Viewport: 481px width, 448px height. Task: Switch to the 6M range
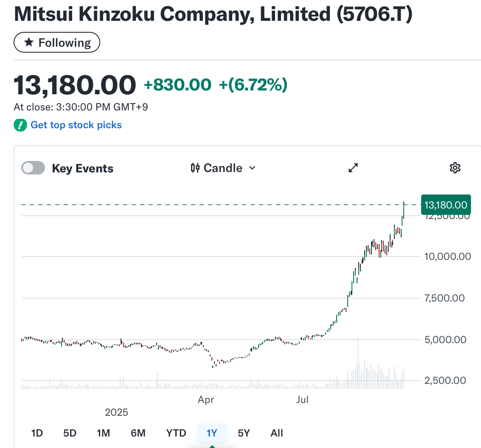pos(138,433)
